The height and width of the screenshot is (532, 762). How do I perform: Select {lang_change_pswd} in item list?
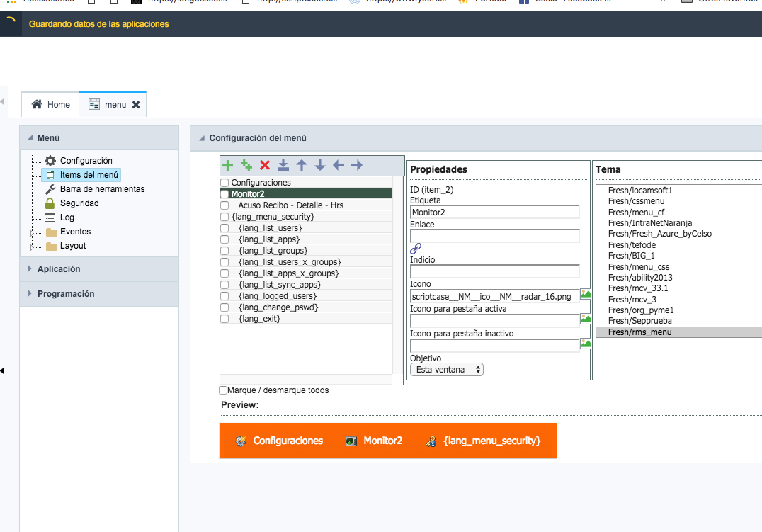[278, 307]
